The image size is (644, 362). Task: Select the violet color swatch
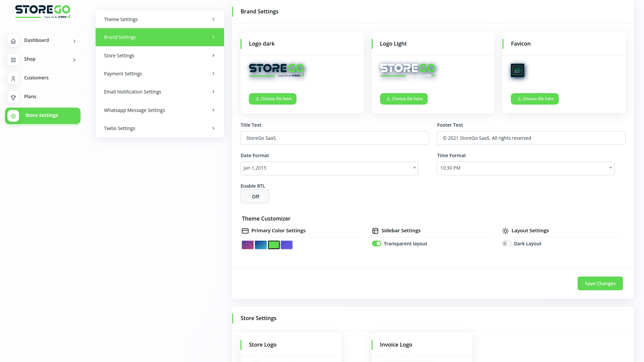(x=286, y=245)
